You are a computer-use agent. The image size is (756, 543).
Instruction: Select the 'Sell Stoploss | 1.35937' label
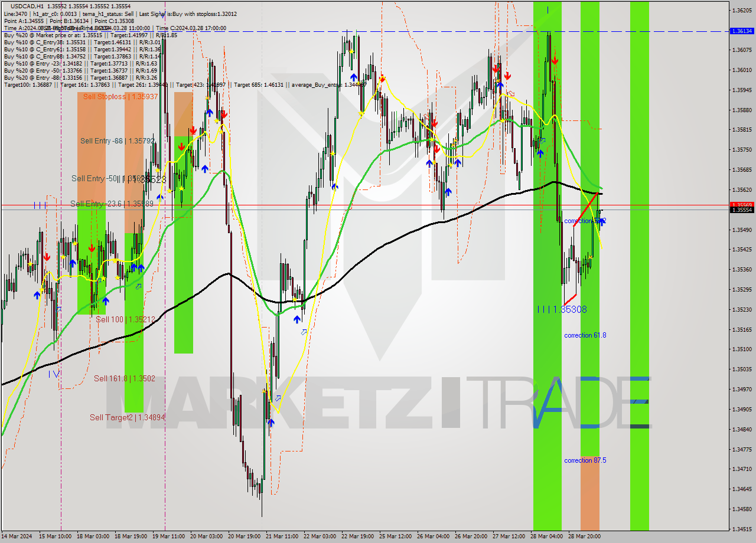[x=120, y=96]
